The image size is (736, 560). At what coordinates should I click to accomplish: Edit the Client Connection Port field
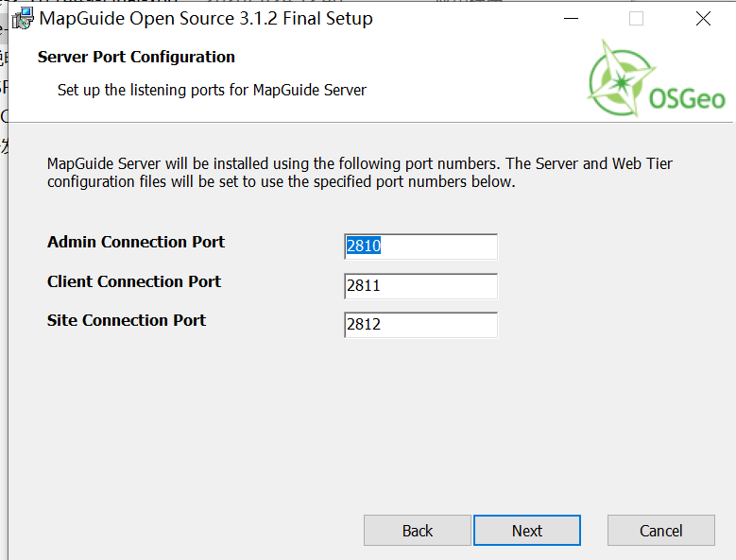[420, 286]
